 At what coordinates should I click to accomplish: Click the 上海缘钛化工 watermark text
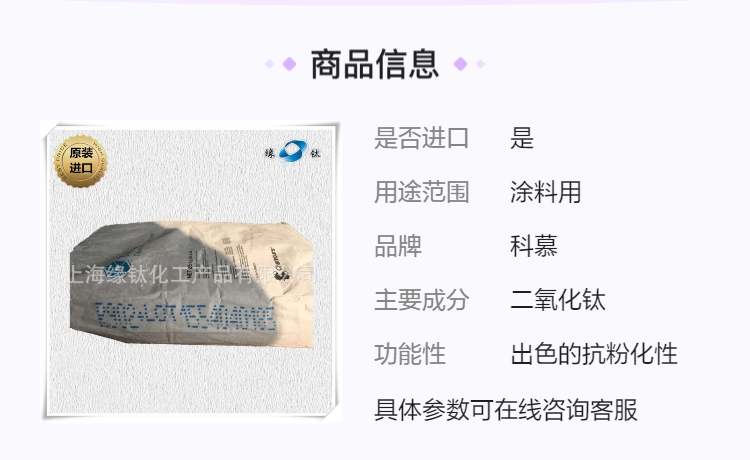click(191, 274)
